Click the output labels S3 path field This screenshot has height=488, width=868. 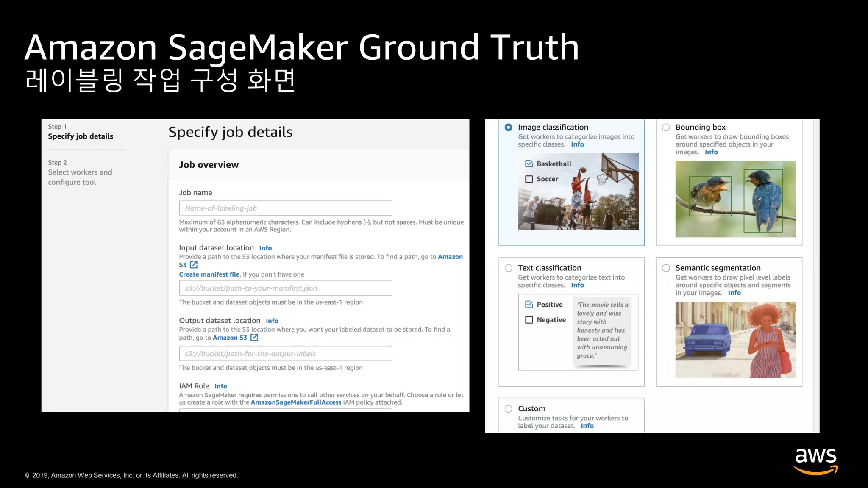285,354
